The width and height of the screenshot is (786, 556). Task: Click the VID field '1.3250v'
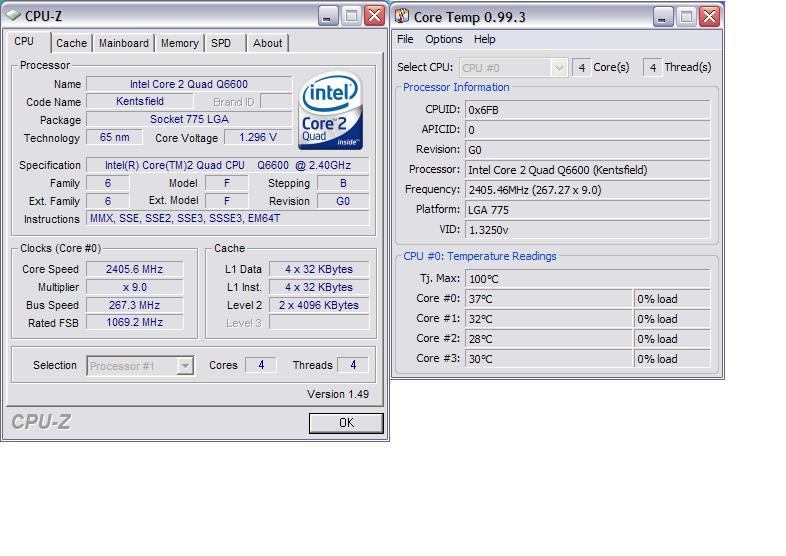(587, 230)
